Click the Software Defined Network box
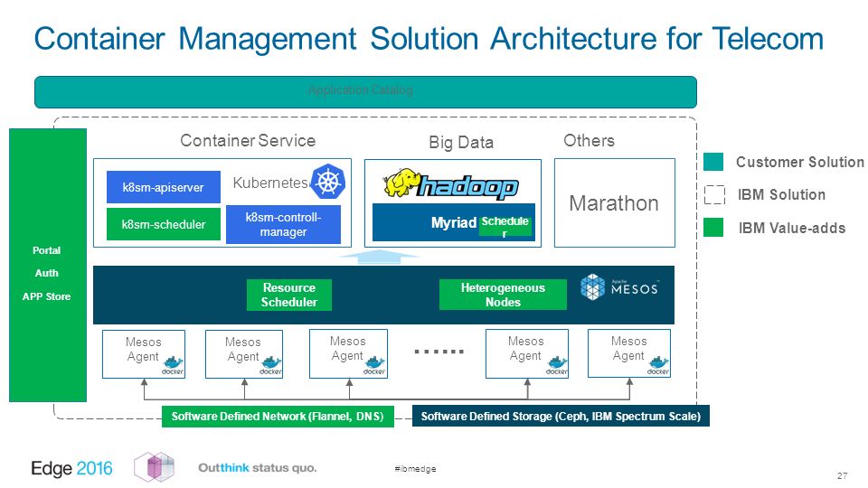 (x=278, y=416)
